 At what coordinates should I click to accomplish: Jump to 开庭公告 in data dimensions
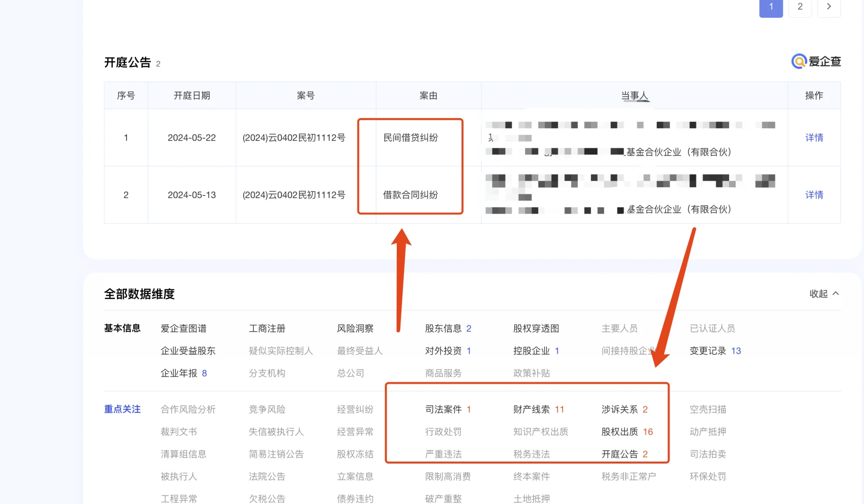click(625, 454)
